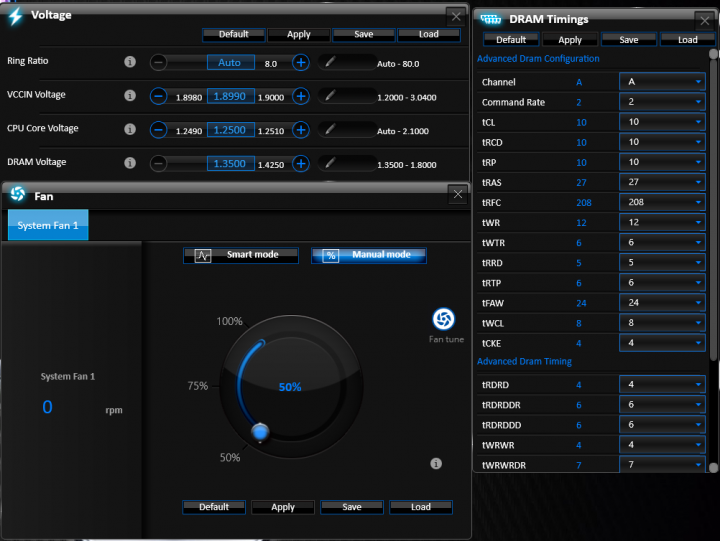Click Default in DRAM Timings window
The width and height of the screenshot is (720, 541).
coord(511,40)
